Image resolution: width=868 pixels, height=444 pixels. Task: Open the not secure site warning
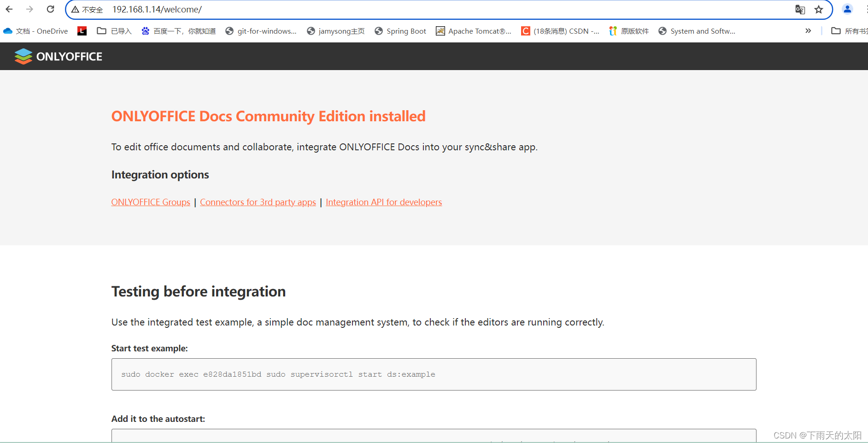pos(87,10)
